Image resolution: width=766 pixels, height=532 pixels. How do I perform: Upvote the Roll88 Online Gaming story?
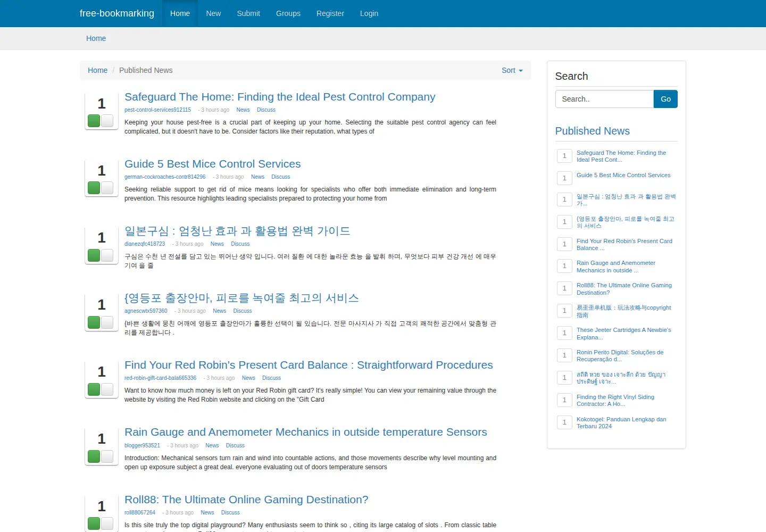(x=94, y=523)
